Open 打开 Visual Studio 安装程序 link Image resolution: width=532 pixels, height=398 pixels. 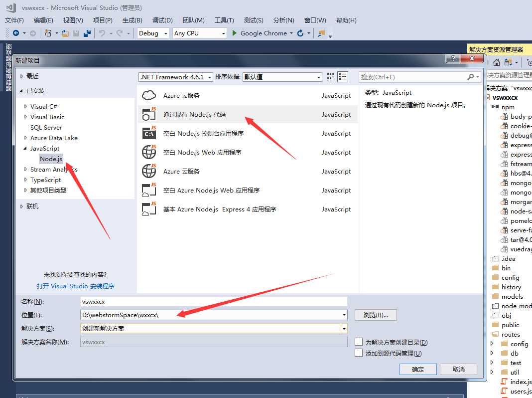coord(75,286)
